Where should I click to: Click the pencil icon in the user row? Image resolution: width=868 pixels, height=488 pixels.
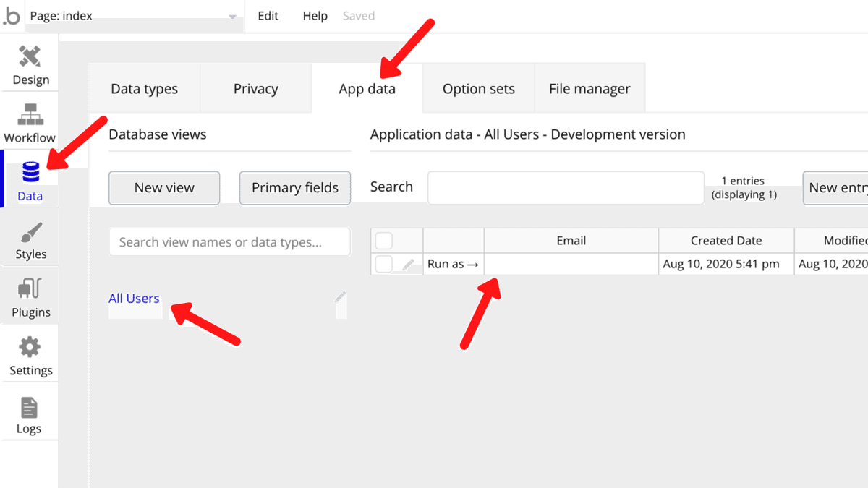[409, 265]
